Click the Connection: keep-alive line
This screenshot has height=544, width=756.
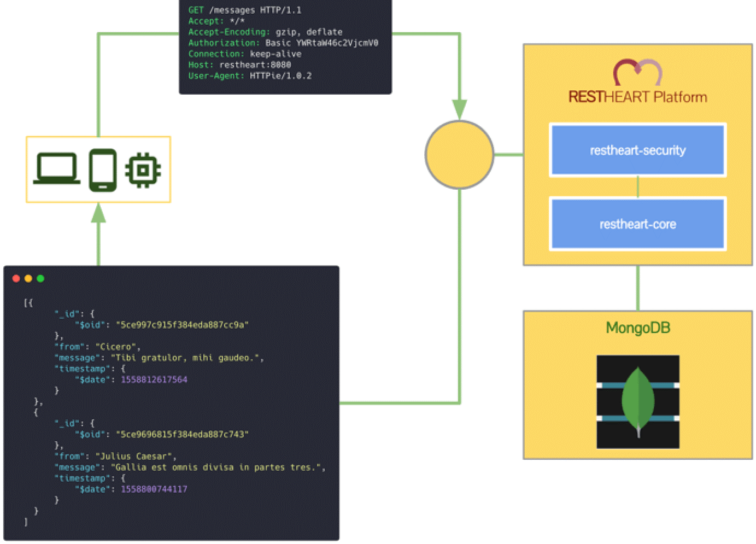coord(245,54)
